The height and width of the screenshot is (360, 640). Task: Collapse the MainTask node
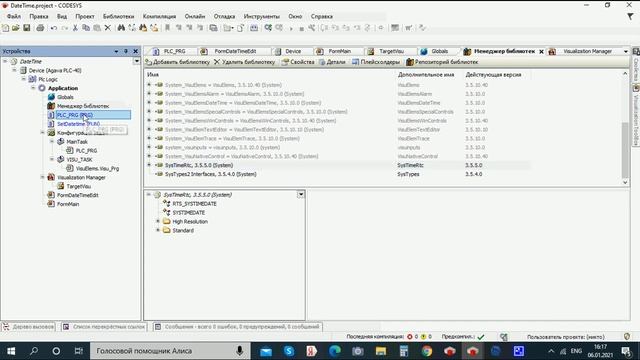coord(52,142)
